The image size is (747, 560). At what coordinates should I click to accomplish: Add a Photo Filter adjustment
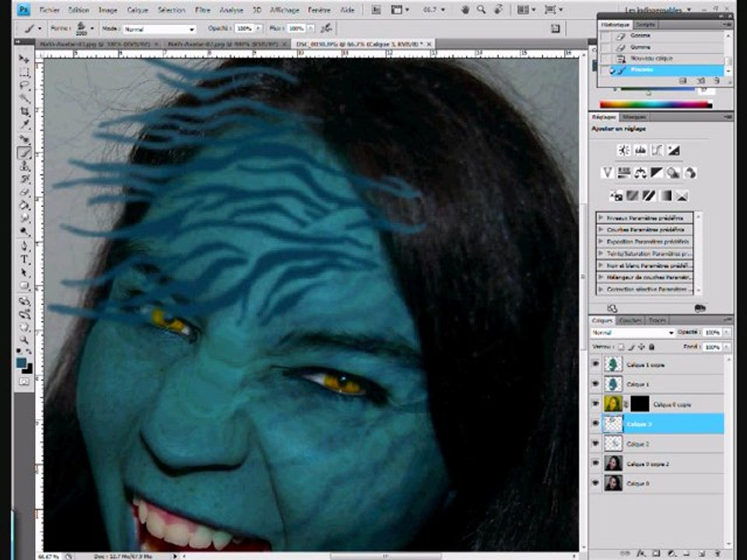[673, 173]
